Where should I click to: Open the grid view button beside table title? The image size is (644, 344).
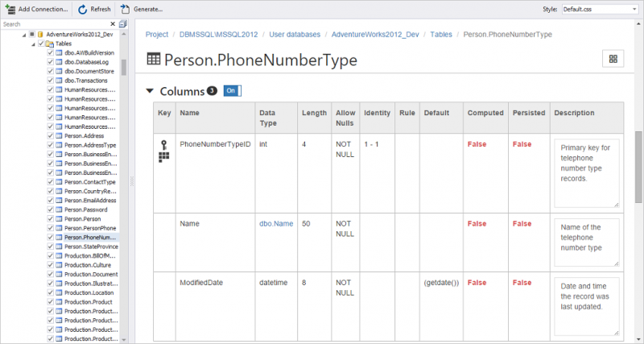tap(613, 59)
